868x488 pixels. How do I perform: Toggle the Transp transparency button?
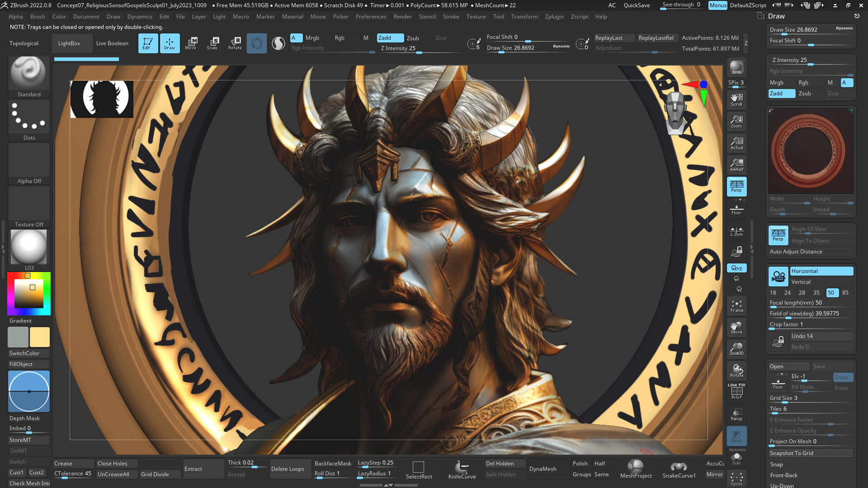coord(736,414)
